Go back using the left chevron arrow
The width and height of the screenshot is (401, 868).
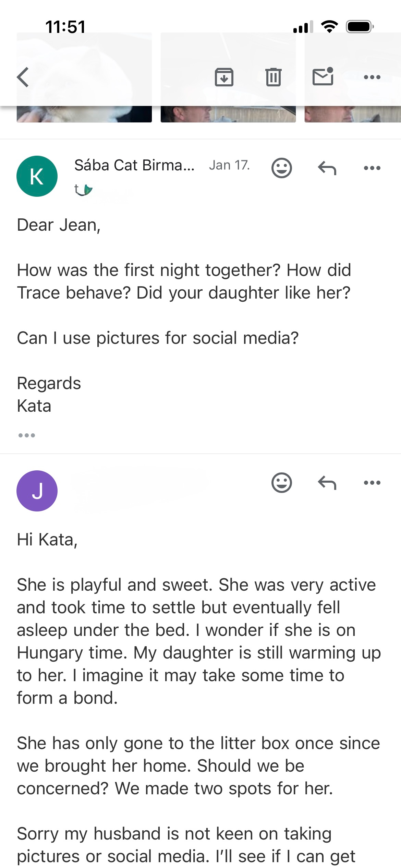(23, 77)
